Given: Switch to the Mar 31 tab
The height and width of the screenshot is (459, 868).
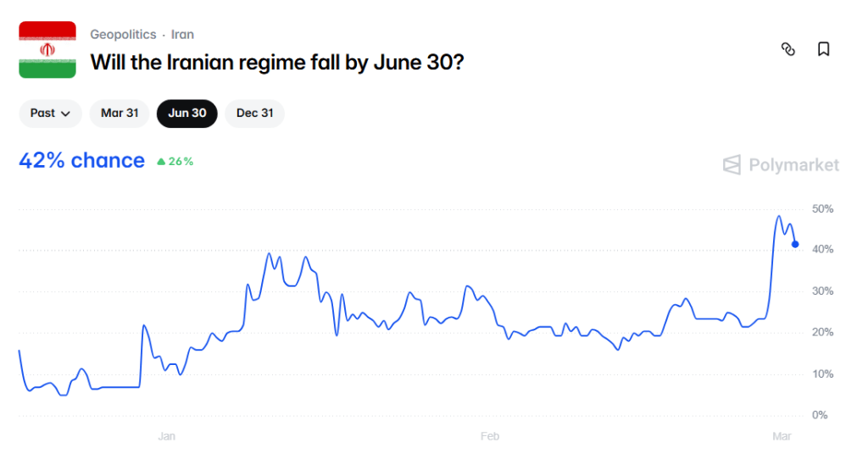Looking at the screenshot, I should click(120, 113).
